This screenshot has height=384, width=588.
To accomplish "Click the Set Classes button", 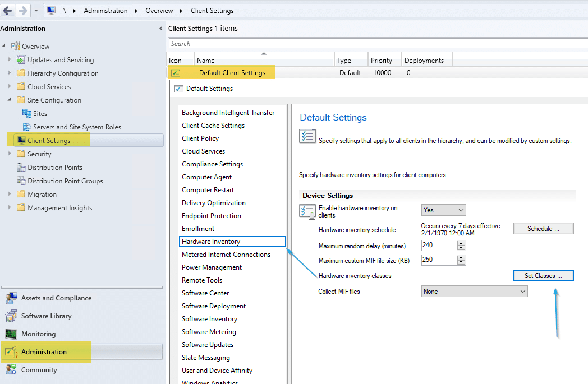I will pyautogui.click(x=543, y=275).
